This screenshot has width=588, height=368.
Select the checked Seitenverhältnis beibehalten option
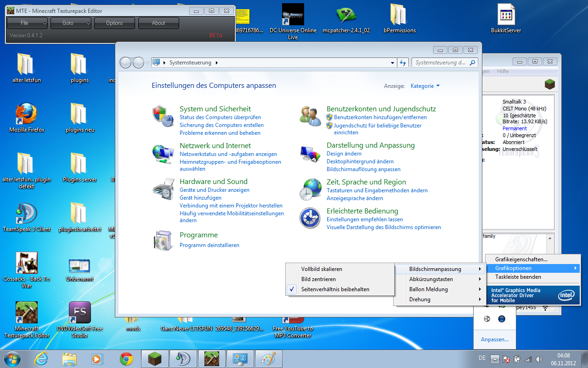[335, 289]
